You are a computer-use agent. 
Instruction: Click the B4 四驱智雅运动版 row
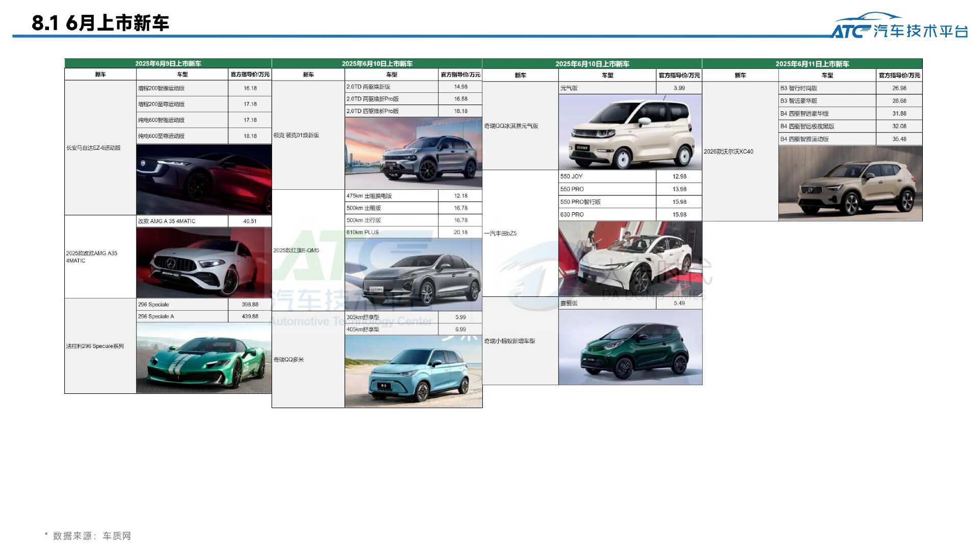(850, 139)
